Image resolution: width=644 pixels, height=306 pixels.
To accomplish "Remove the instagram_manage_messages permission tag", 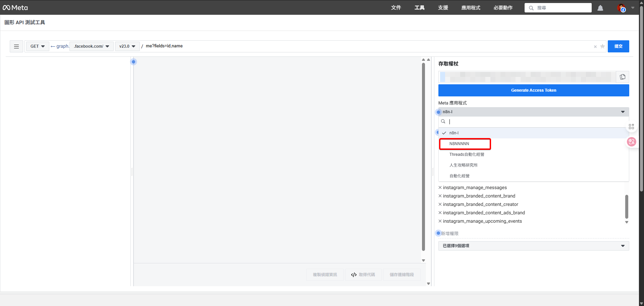I will 440,187.
